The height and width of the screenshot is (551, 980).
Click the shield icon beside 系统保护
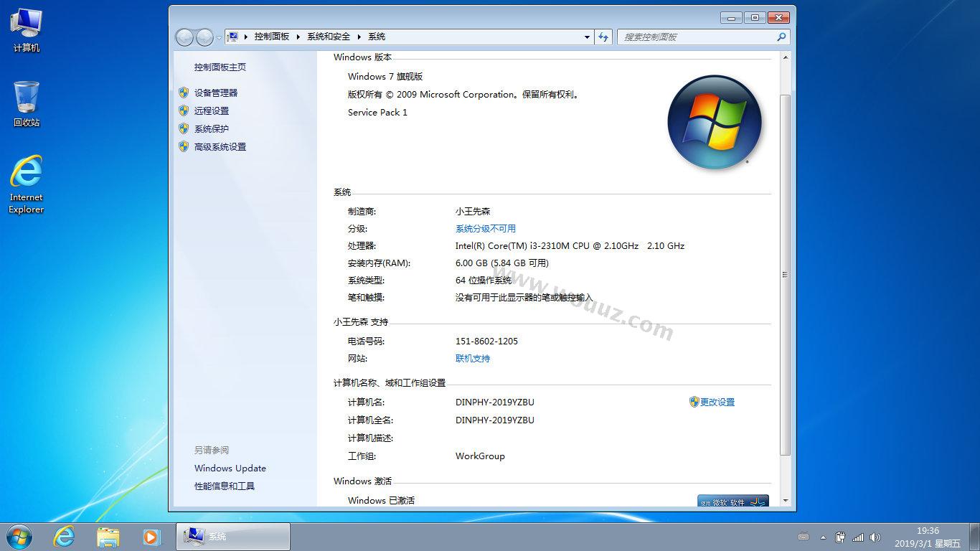[x=184, y=128]
